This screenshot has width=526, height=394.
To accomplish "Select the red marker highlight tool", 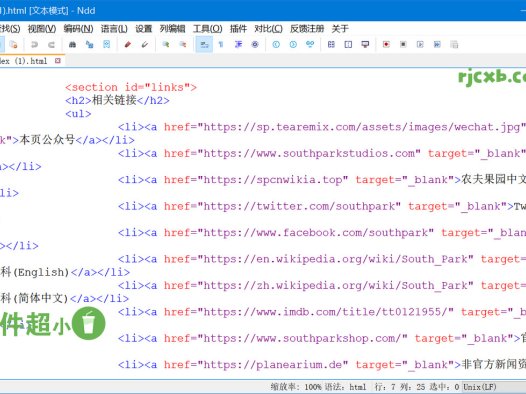I will [x=127, y=45].
